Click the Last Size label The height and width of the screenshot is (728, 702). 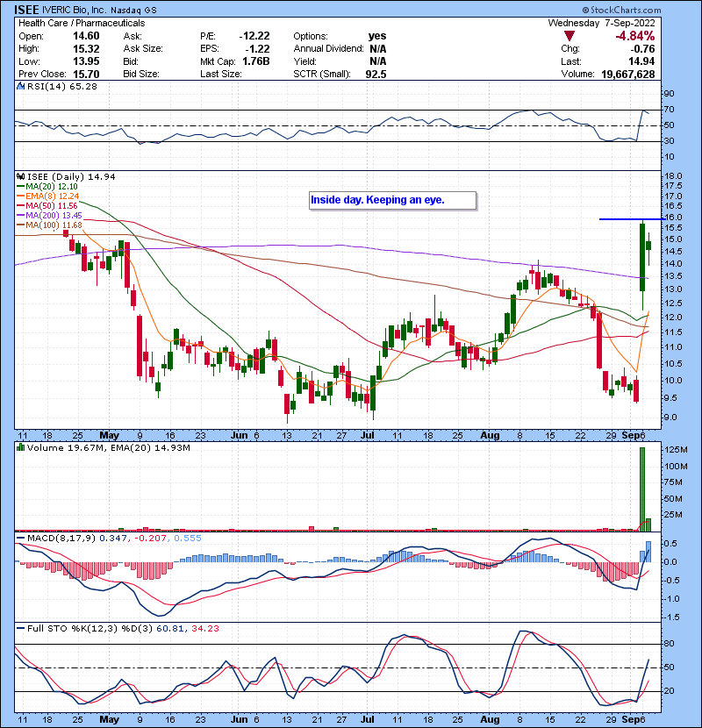click(x=220, y=74)
